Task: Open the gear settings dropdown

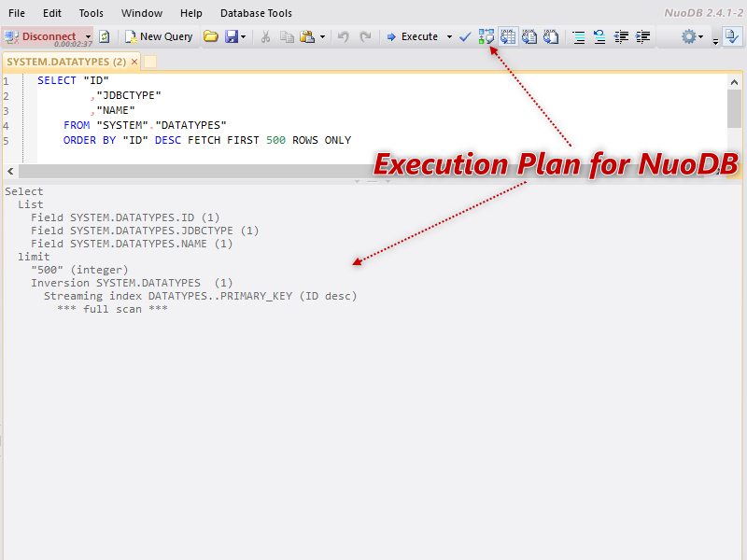Action: [692, 36]
